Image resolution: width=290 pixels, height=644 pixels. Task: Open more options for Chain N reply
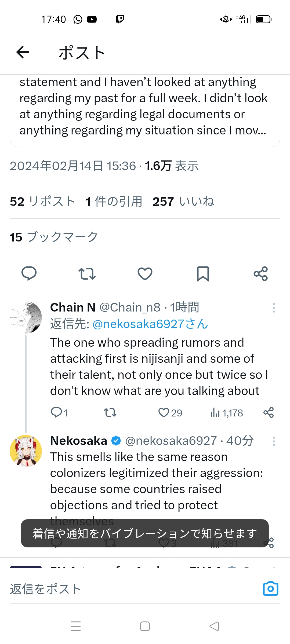tap(274, 308)
